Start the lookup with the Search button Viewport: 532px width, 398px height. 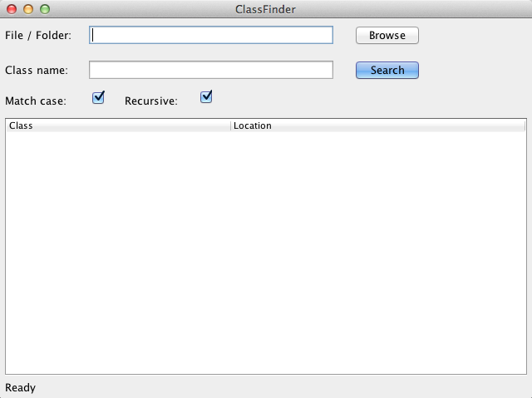387,70
